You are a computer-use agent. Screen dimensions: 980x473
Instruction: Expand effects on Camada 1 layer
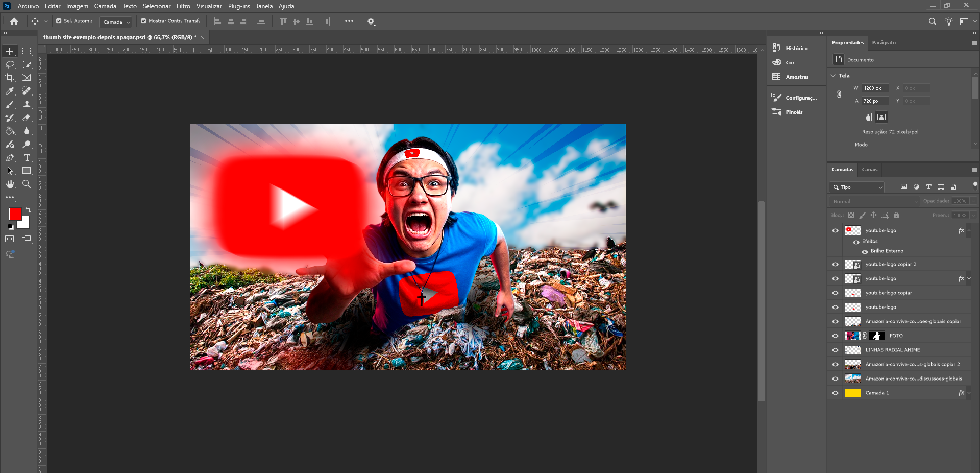click(x=969, y=393)
